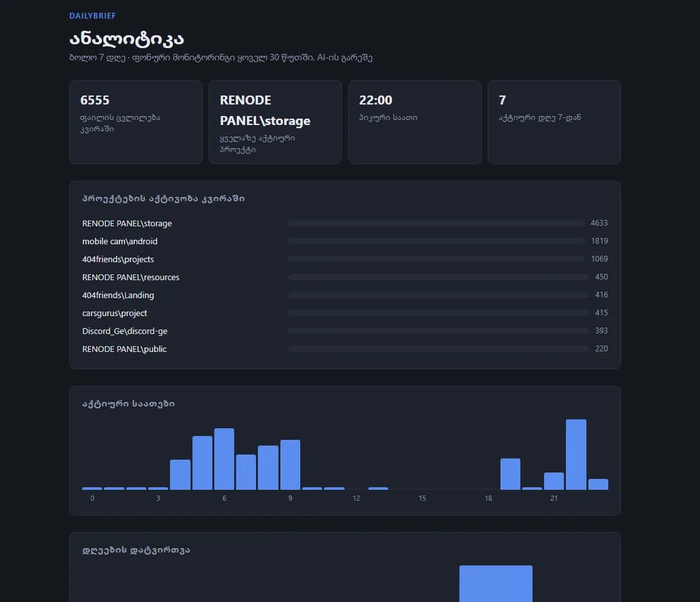Select the RENODE PANEL\storage row in project list
This screenshot has width=700, height=602.
pos(345,223)
